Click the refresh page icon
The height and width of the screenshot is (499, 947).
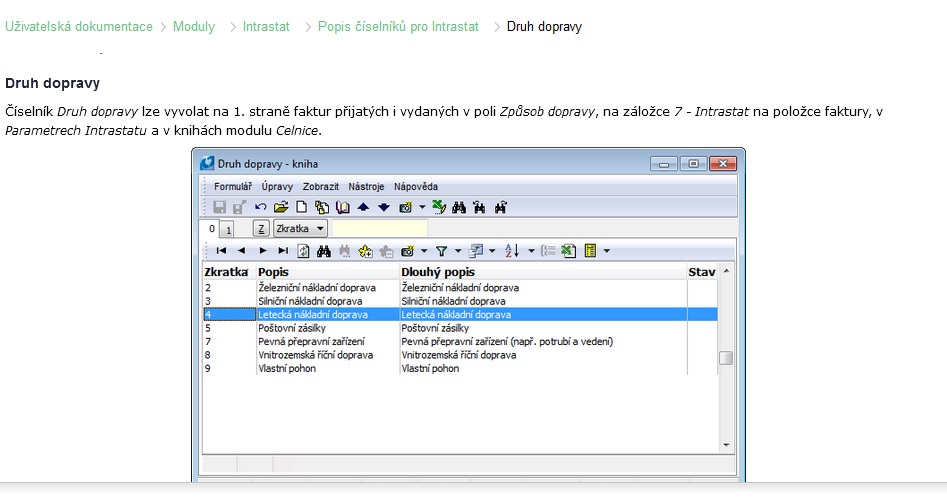pyautogui.click(x=303, y=251)
